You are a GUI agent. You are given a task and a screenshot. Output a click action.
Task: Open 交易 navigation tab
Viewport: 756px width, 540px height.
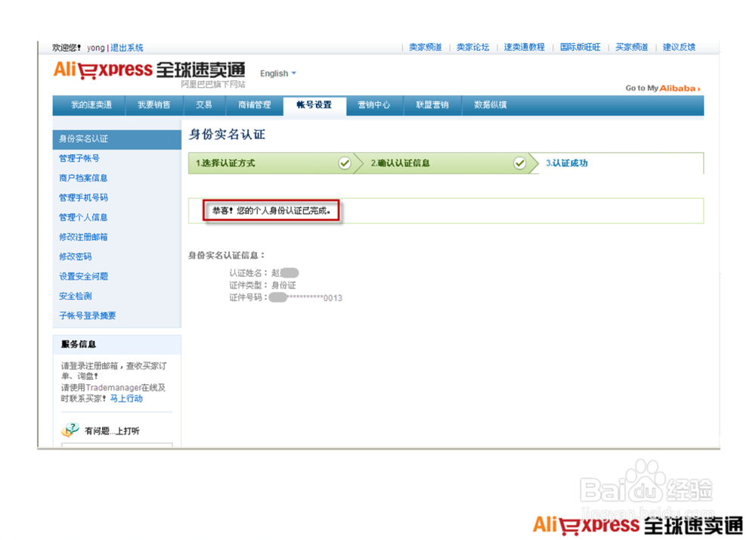click(204, 104)
